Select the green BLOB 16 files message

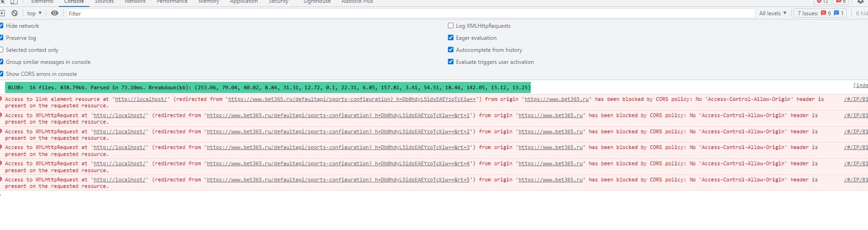click(268, 87)
